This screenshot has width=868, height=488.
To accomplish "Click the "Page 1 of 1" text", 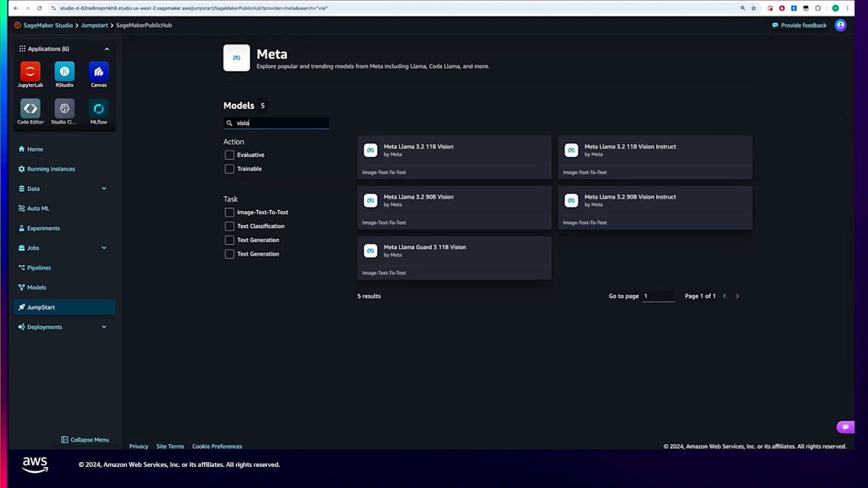I will click(x=700, y=296).
